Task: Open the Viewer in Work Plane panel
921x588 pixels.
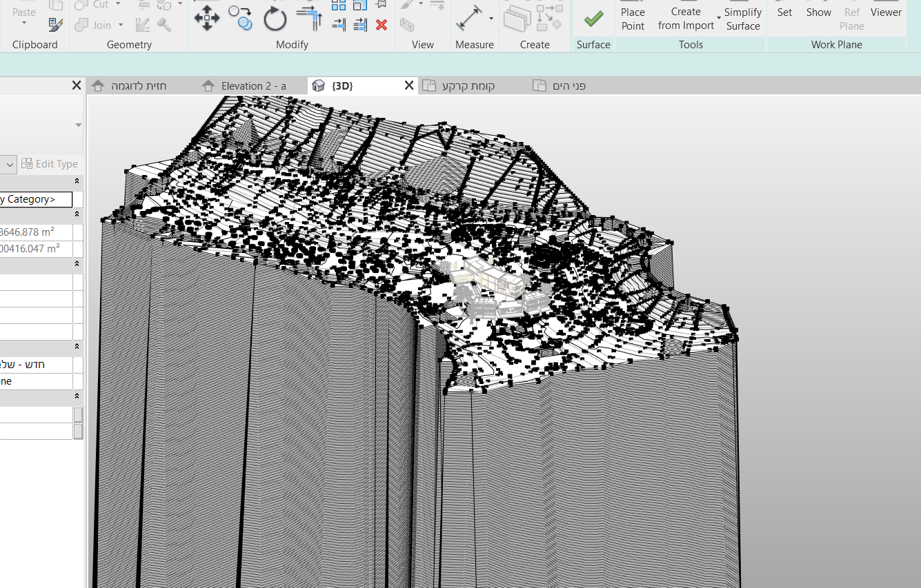Action: point(886,12)
